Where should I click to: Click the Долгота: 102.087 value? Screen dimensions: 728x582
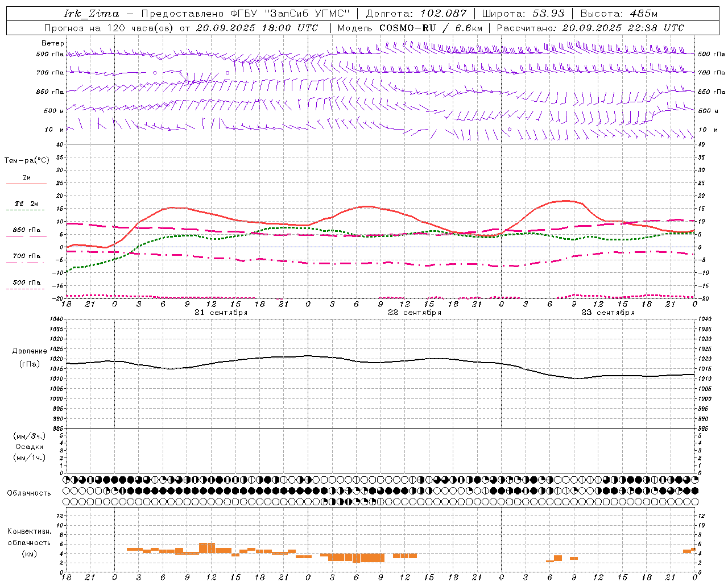coord(416,14)
